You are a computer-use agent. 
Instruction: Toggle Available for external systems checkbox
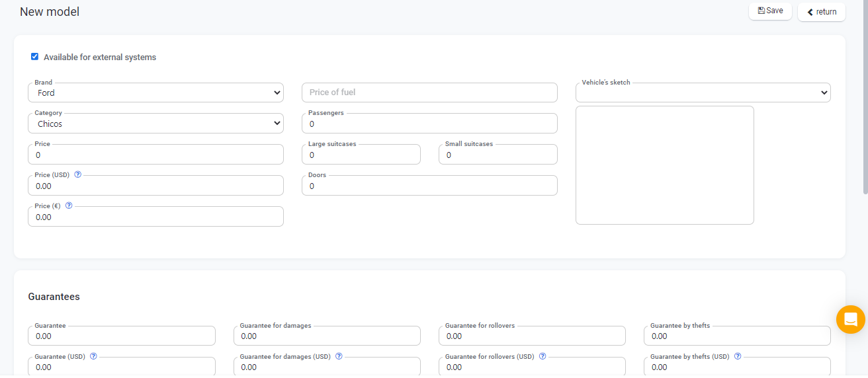[x=35, y=57]
